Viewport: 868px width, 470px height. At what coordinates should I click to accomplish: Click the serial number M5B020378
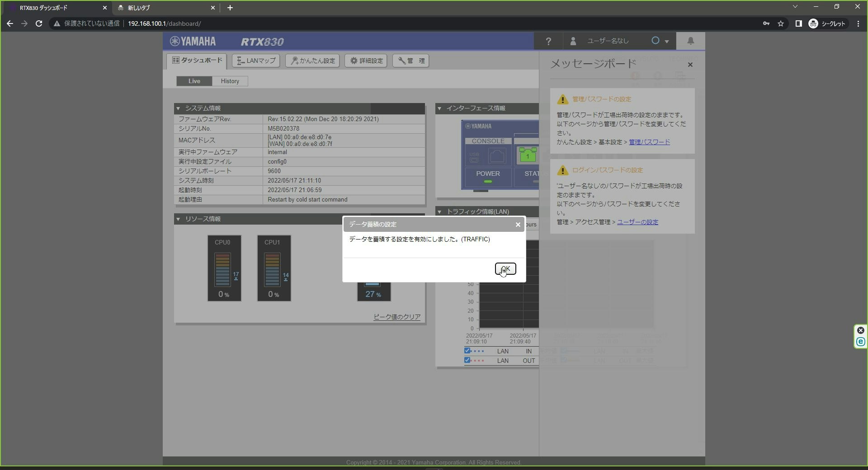[x=283, y=129]
